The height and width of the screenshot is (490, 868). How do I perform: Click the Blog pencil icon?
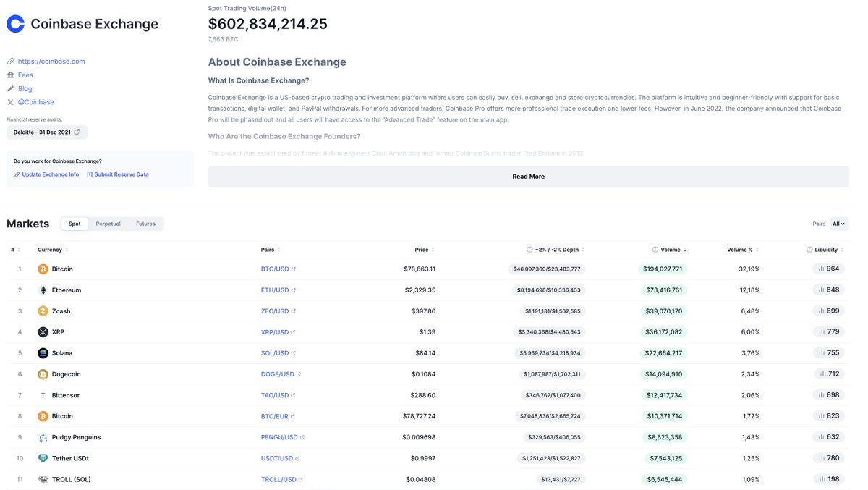tap(10, 88)
